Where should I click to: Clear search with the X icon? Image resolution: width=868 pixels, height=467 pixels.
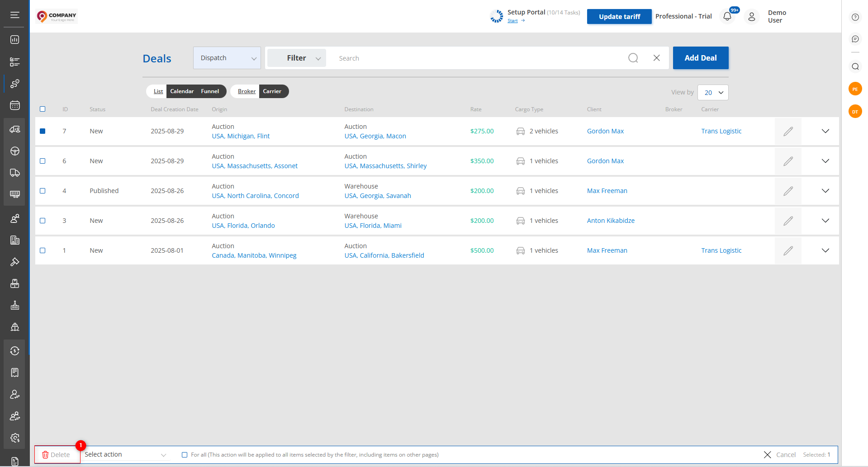point(657,58)
